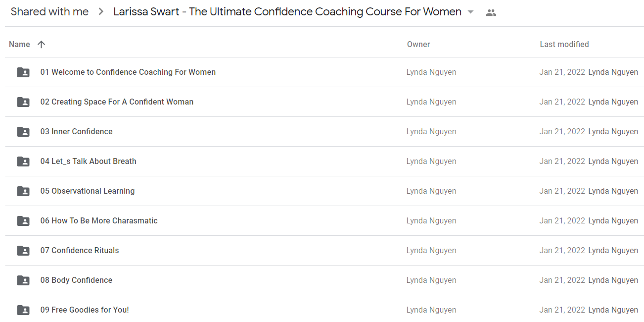The image size is (644, 322).
Task: Click the Jan 21, 2022 date for 09 Free Goodies
Action: pos(562,310)
